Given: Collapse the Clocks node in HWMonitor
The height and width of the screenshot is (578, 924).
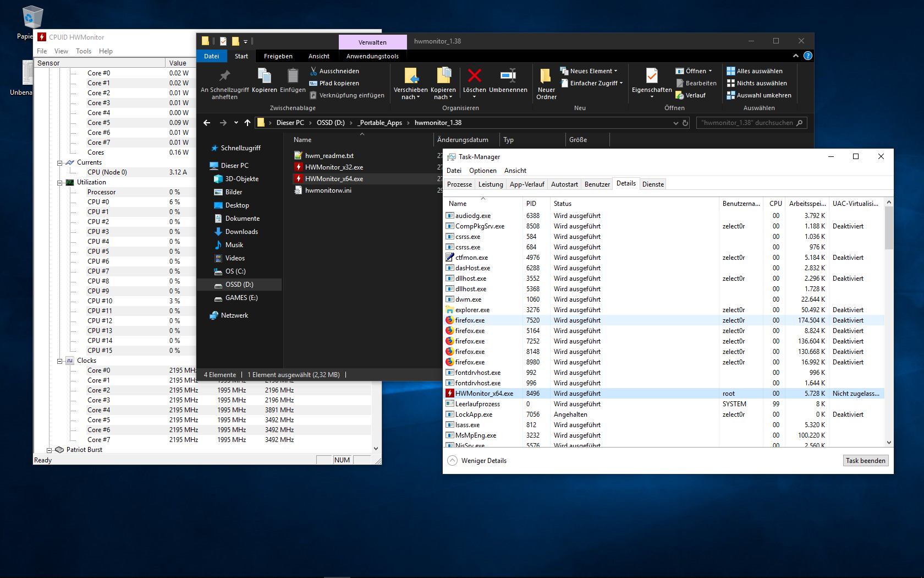Looking at the screenshot, I should pos(59,361).
